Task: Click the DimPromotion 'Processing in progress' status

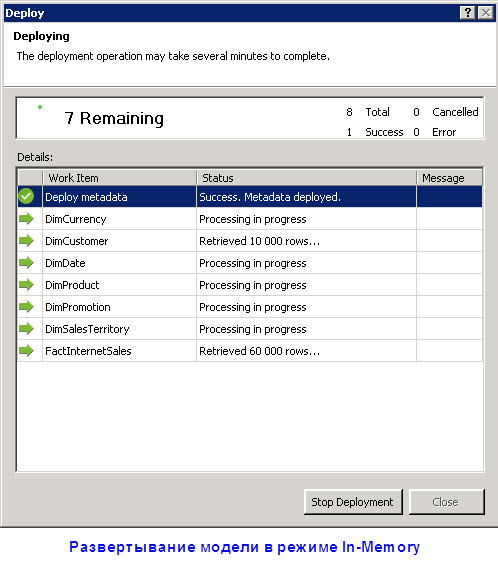Action: [x=306, y=307]
